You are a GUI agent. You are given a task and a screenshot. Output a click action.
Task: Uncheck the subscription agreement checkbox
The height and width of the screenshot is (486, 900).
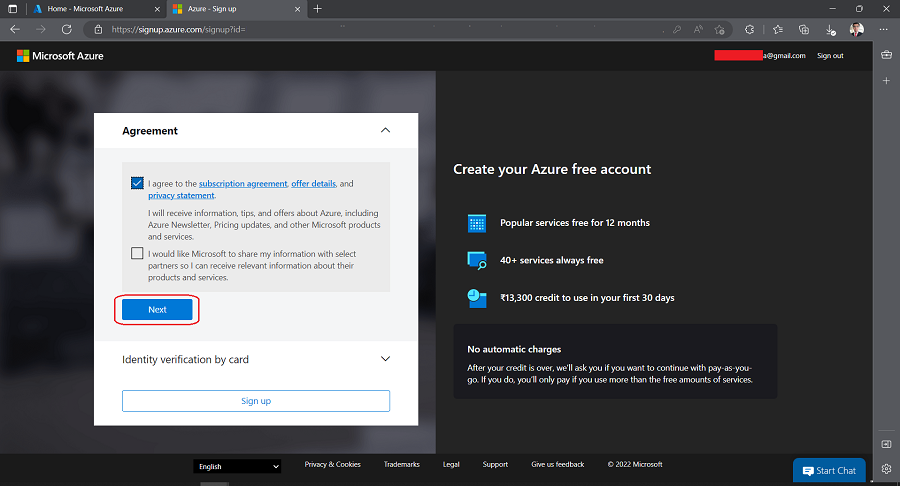(x=137, y=184)
